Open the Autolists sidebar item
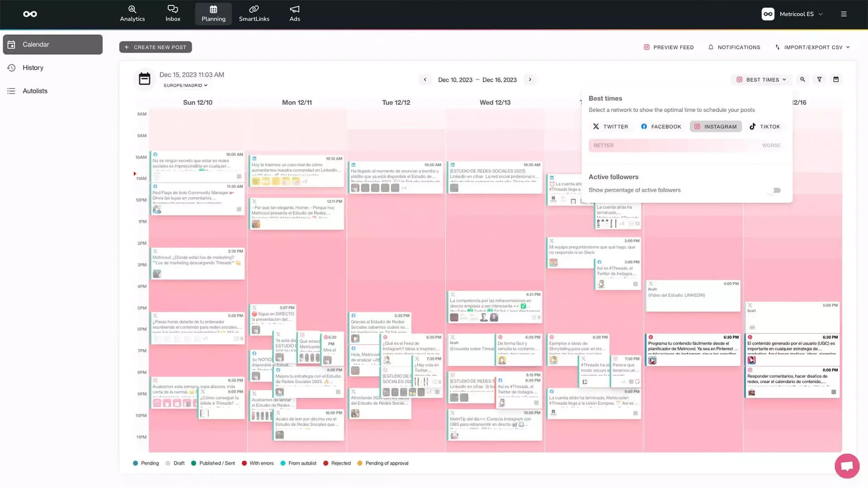868x488 pixels. click(35, 91)
